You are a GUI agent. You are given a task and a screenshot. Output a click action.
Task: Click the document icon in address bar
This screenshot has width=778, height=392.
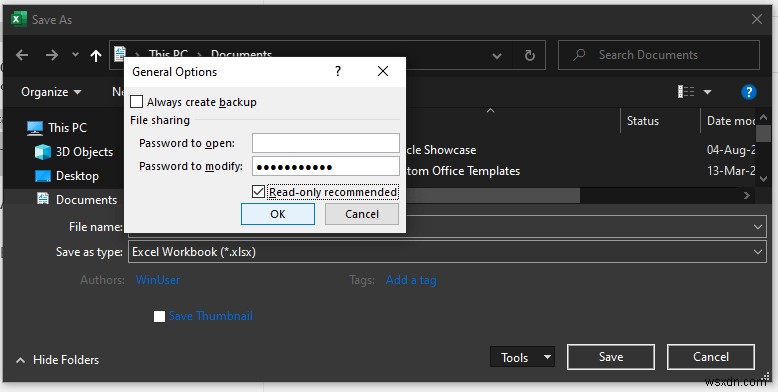click(x=120, y=54)
